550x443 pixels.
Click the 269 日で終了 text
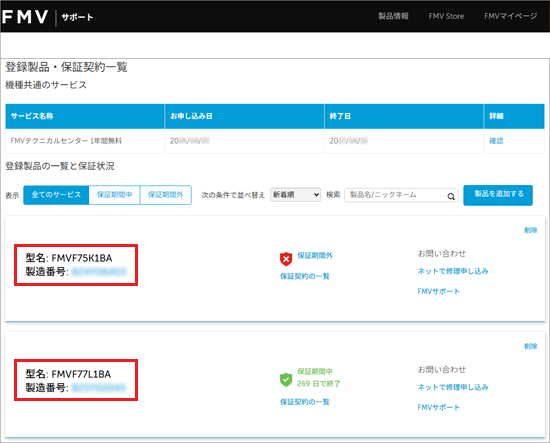pyautogui.click(x=319, y=384)
